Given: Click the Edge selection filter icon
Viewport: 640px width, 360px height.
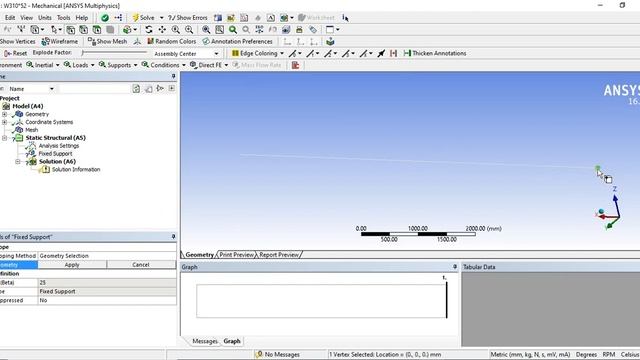Looking at the screenshot, I should tap(84, 30).
